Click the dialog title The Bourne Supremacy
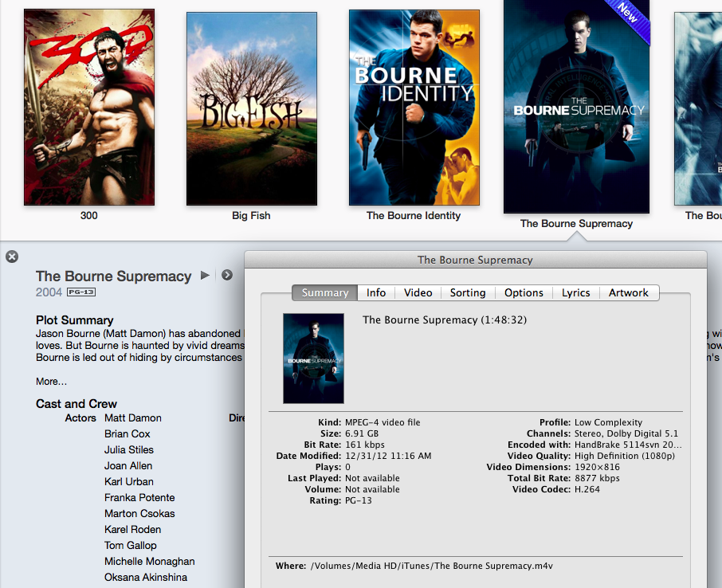 tap(475, 261)
